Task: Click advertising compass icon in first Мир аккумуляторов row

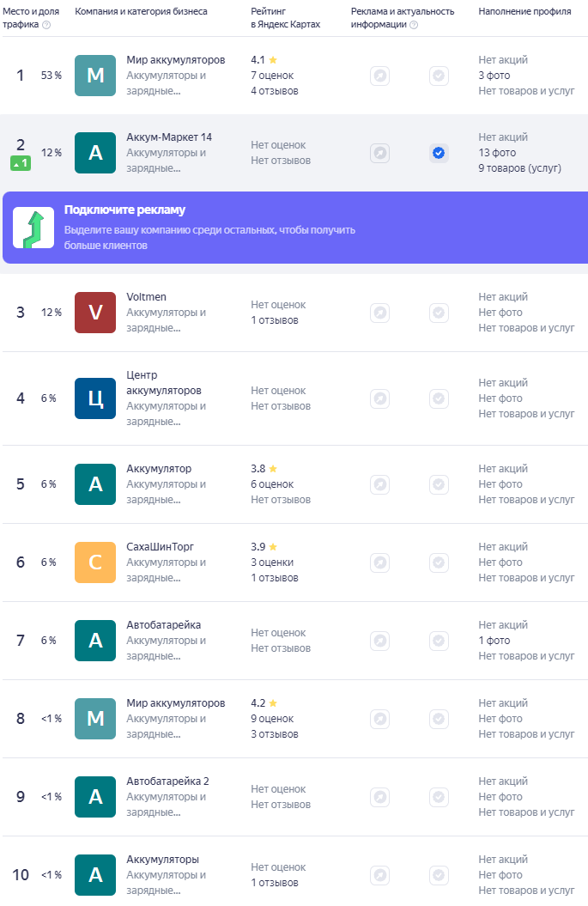Action: point(380,76)
